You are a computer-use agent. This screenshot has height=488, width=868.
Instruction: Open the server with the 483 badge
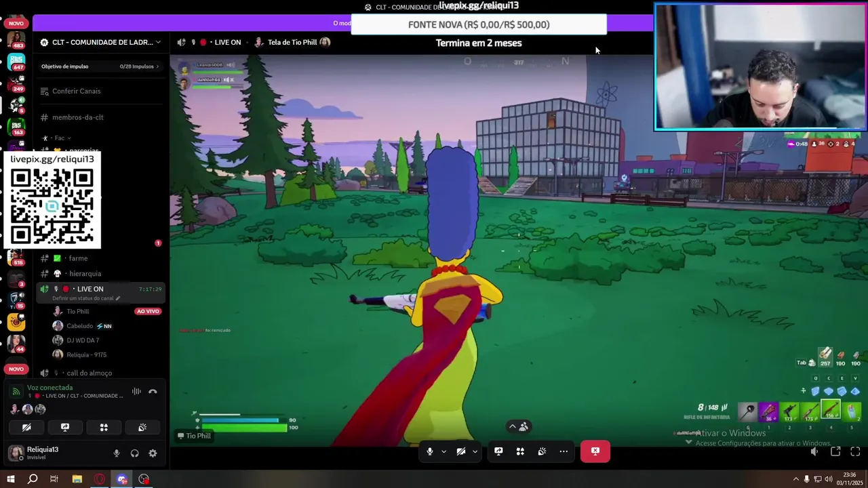pyautogui.click(x=16, y=39)
